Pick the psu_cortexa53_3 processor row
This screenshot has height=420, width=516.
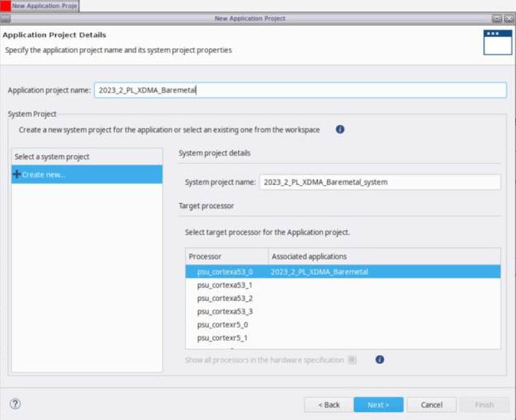point(225,312)
